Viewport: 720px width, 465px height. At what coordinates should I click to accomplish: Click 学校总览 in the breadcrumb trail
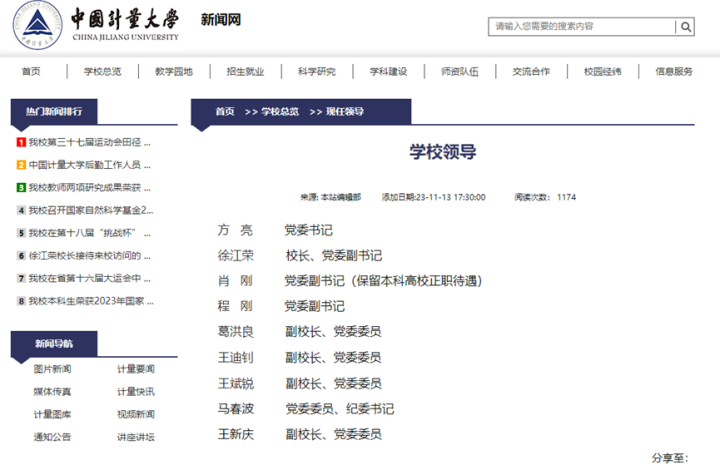(x=280, y=111)
